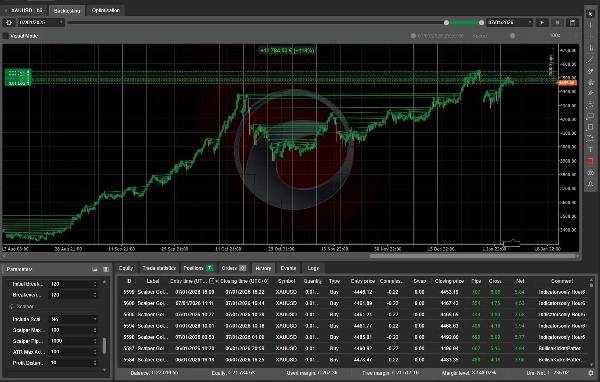Select the XAUUSD instance tab
This screenshot has height=382, width=600.
click(24, 10)
